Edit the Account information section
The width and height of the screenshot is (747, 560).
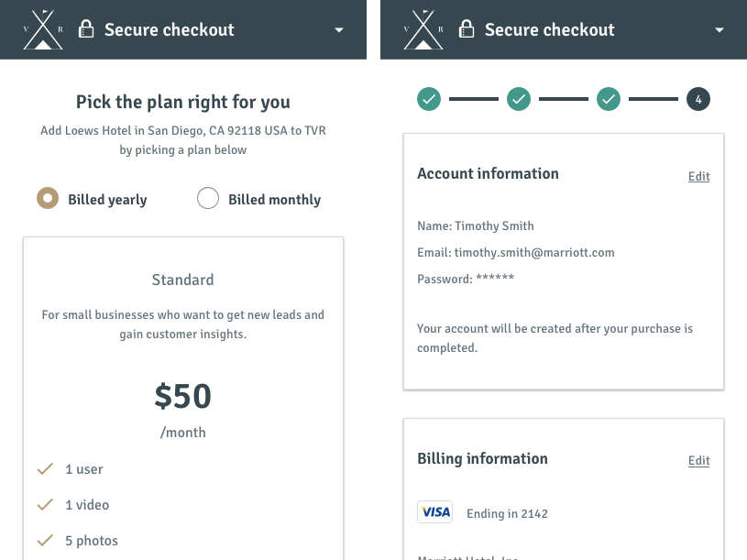tap(699, 177)
